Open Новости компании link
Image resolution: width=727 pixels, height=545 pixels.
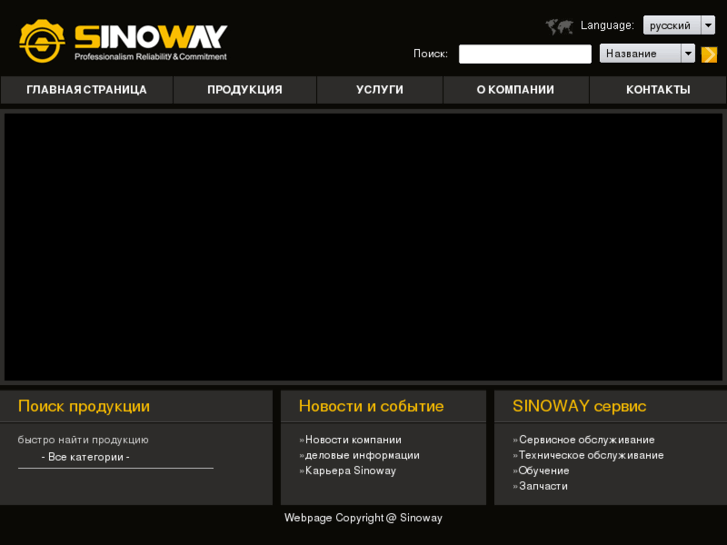pyautogui.click(x=351, y=440)
